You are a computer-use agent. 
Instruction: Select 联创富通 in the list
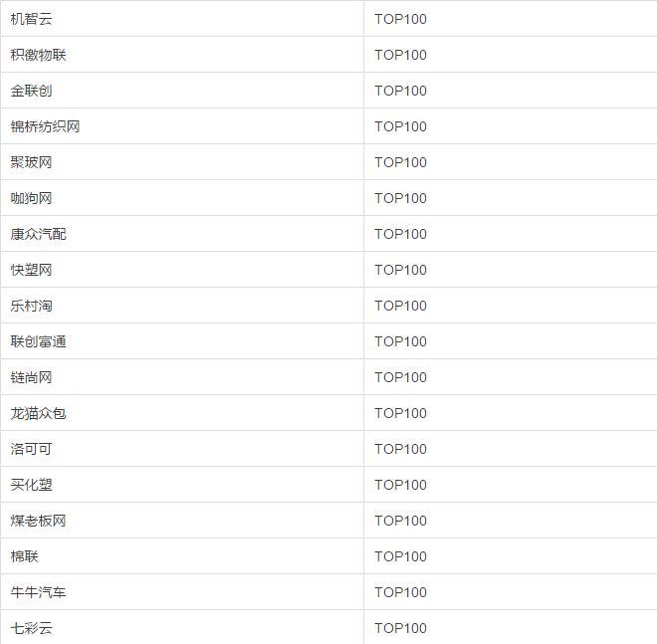point(39,341)
